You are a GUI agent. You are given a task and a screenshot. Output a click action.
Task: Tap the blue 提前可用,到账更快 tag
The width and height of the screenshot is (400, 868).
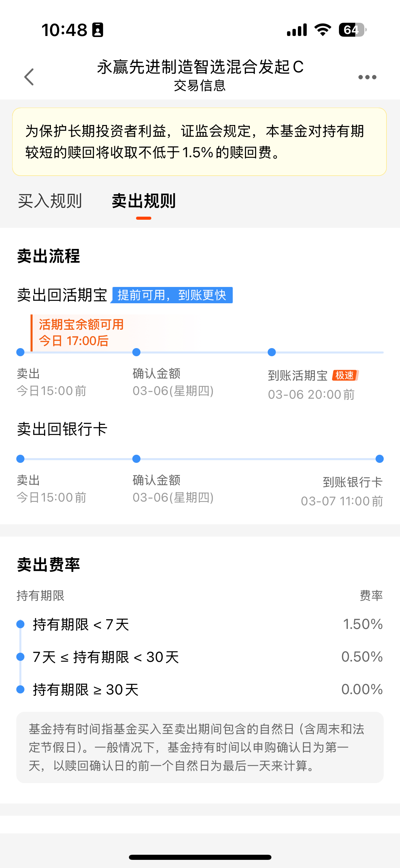(172, 295)
